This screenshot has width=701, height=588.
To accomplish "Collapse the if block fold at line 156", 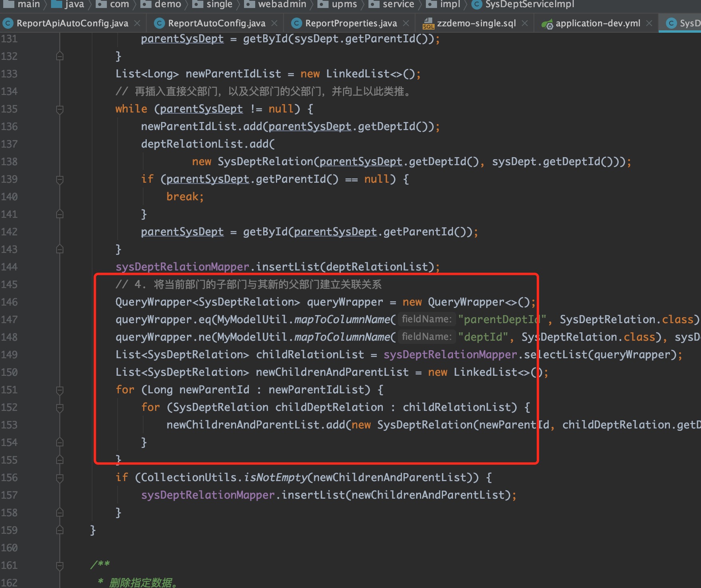I will pyautogui.click(x=60, y=478).
